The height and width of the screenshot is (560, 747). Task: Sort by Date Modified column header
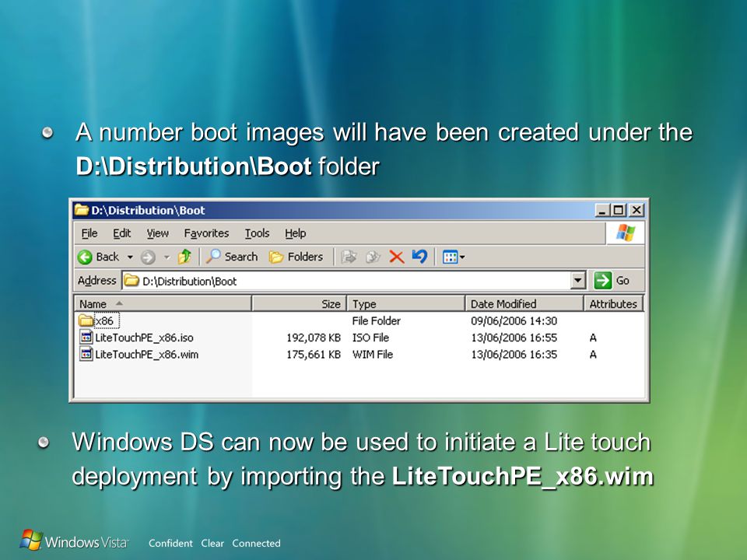(x=524, y=304)
